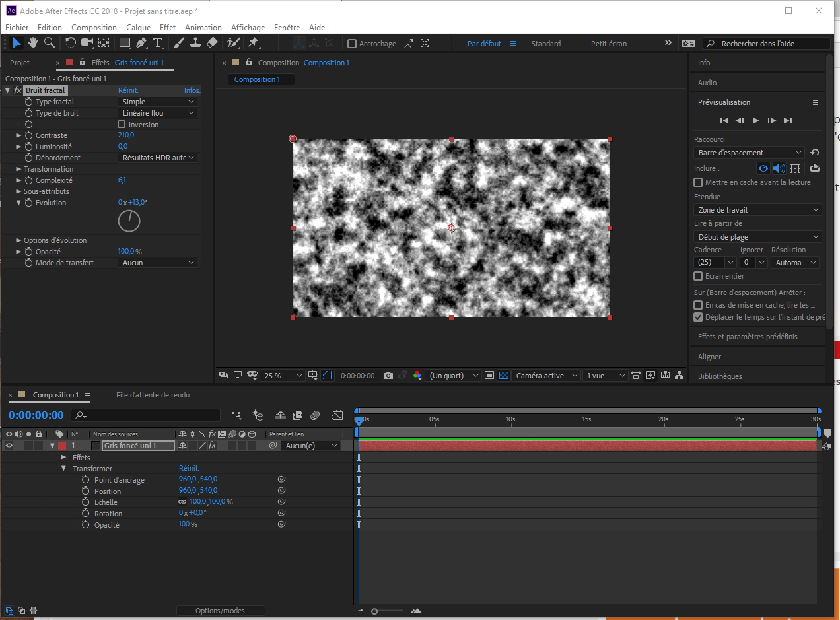
Task: Hide shy layers timeline switch
Action: coord(281,415)
